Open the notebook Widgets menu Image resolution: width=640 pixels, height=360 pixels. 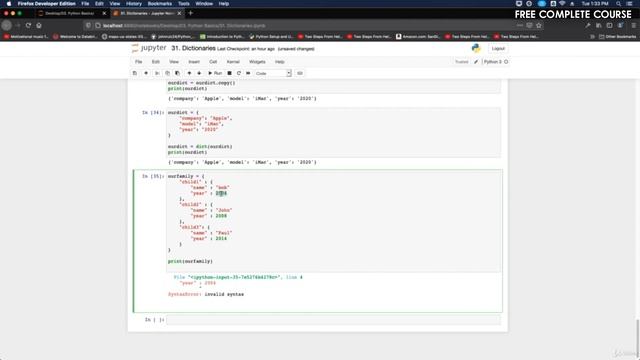257,62
